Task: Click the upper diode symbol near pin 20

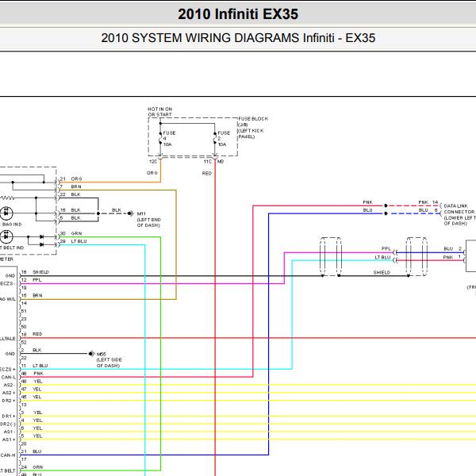Action: pos(41,236)
